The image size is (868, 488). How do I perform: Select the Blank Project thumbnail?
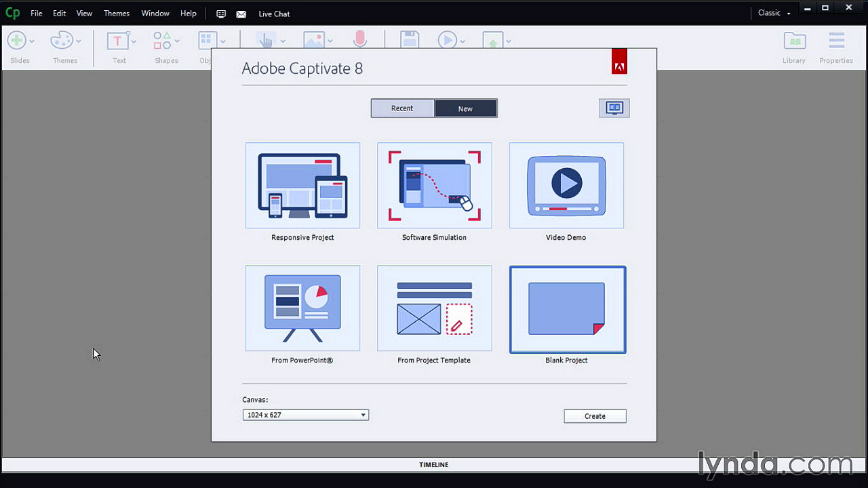coord(568,309)
